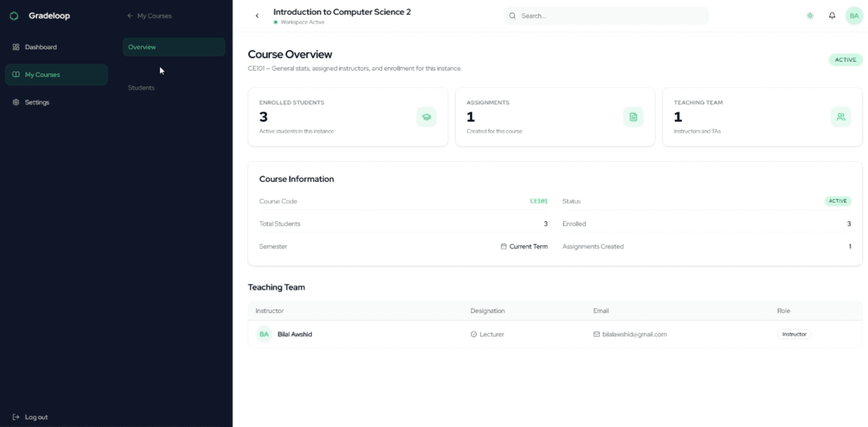Select the Overview tab in course sidebar
Viewport: 868px width, 427px height.
coord(174,47)
